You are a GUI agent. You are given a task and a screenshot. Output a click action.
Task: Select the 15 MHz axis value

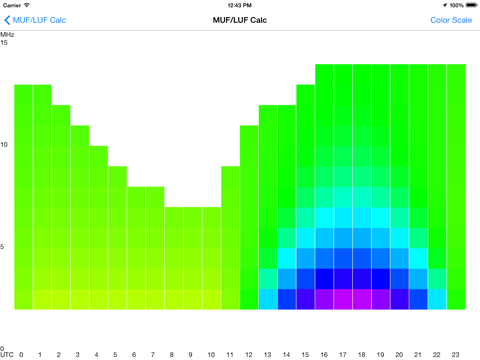point(4,42)
